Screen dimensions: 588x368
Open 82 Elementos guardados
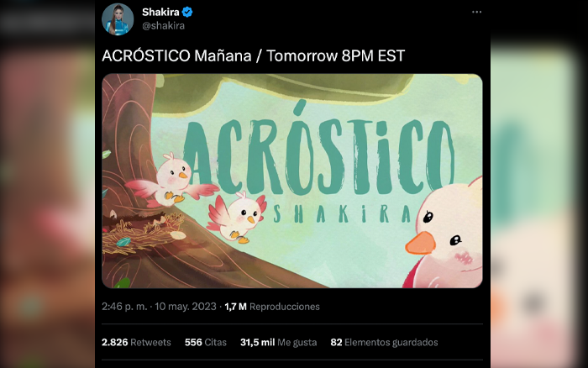coord(384,342)
